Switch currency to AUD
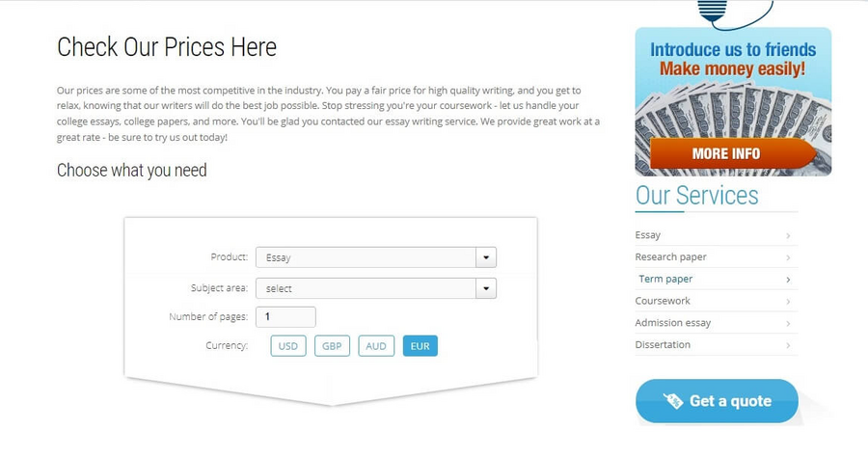Screen dimensions: 868x457 coord(376,346)
